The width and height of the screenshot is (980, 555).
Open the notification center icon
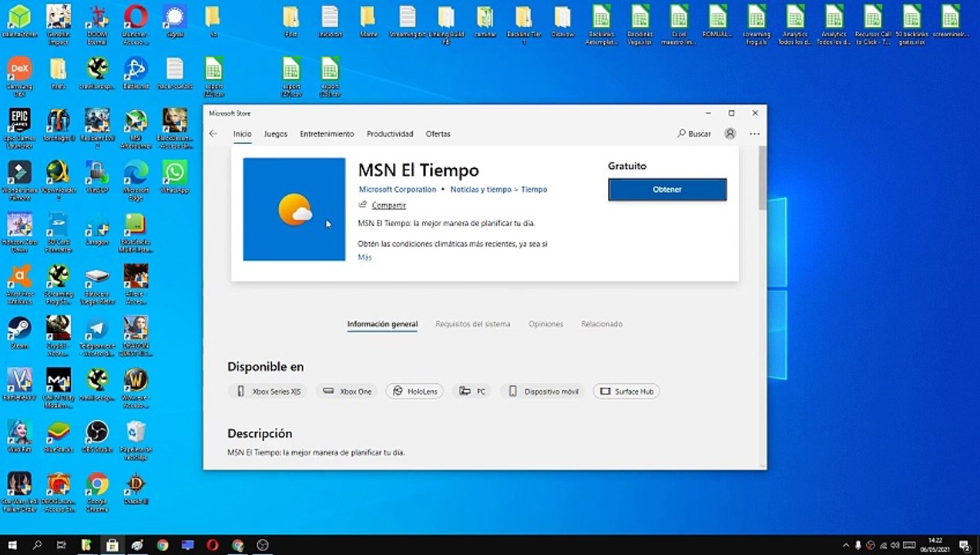(964, 545)
